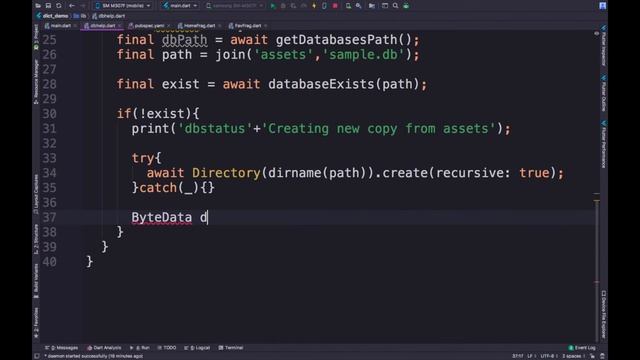This screenshot has height=360, width=640.
Task: Open the Samsung device target dropdown
Action: [x=234, y=6]
